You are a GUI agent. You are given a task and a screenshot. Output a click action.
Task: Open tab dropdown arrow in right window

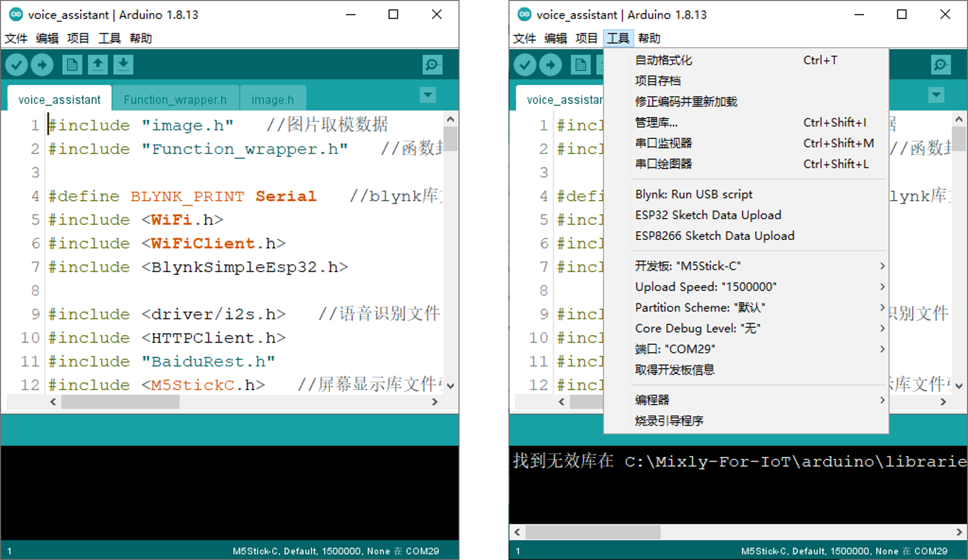point(937,95)
